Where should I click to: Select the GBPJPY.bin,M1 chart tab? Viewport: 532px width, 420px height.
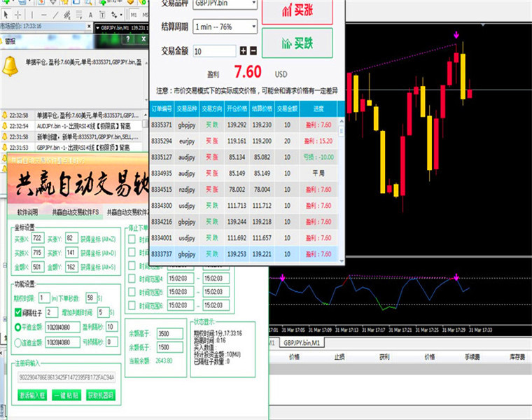[301, 343]
